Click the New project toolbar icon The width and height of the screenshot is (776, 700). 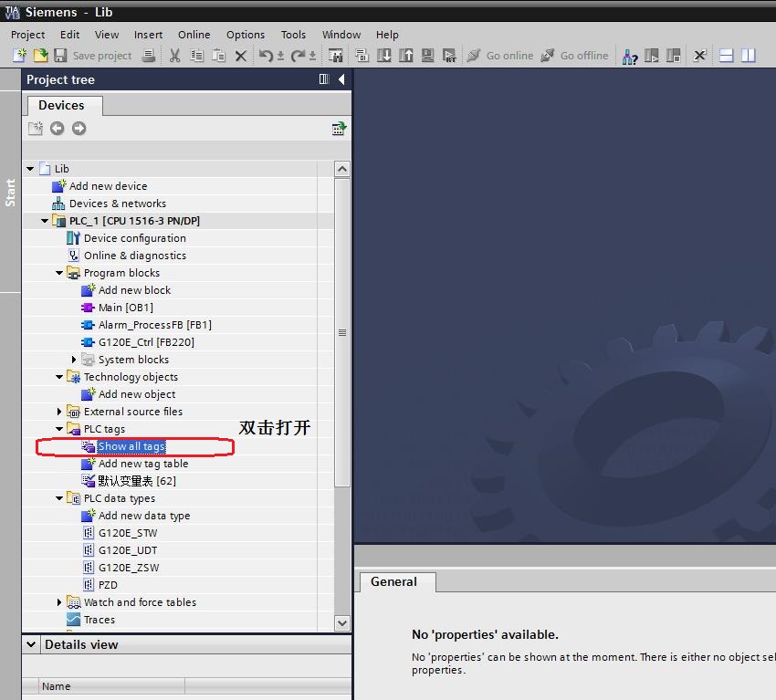[x=19, y=55]
